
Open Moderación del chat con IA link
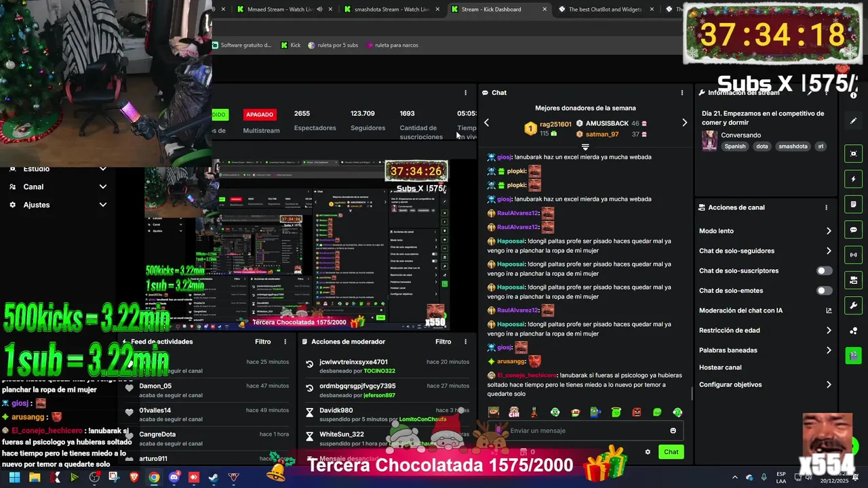coord(829,310)
